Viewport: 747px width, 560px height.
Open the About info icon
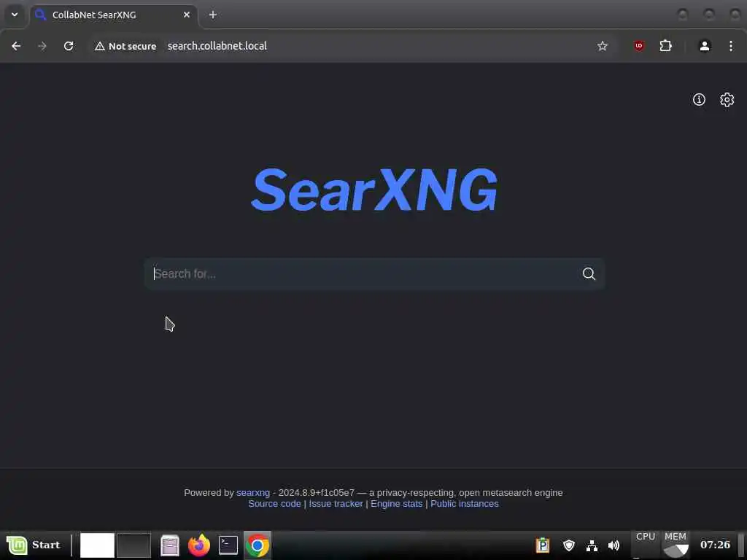(699, 99)
